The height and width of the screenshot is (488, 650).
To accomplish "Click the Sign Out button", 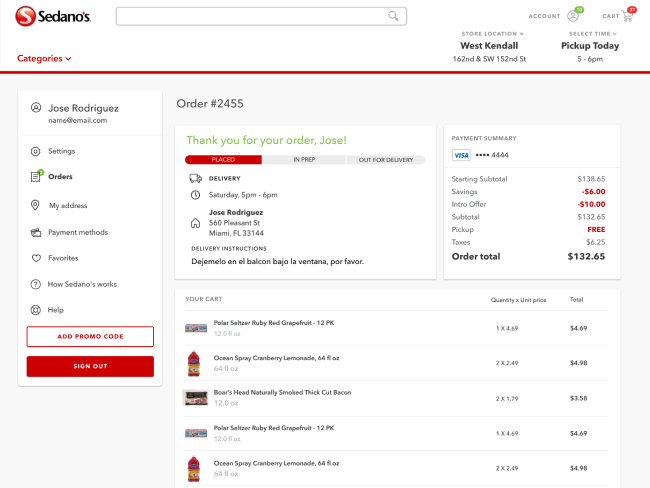I will point(90,366).
